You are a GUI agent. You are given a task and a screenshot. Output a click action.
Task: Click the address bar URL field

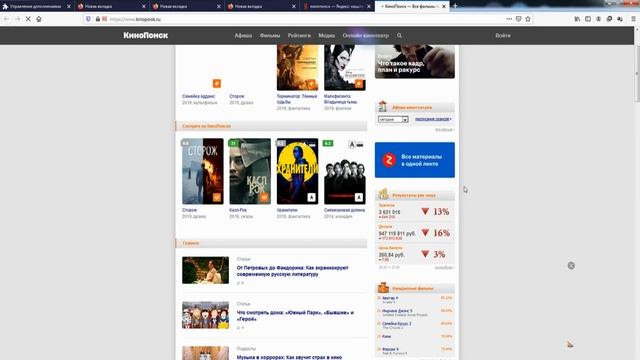point(302,19)
